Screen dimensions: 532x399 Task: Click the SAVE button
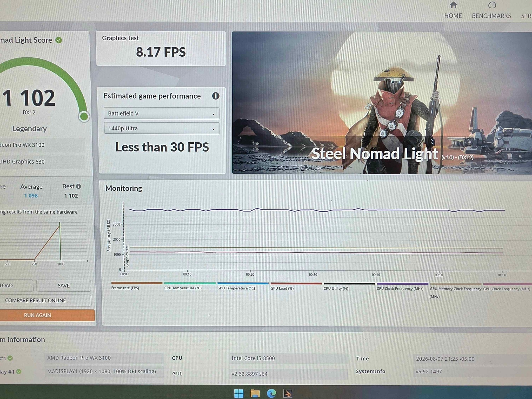tap(64, 285)
